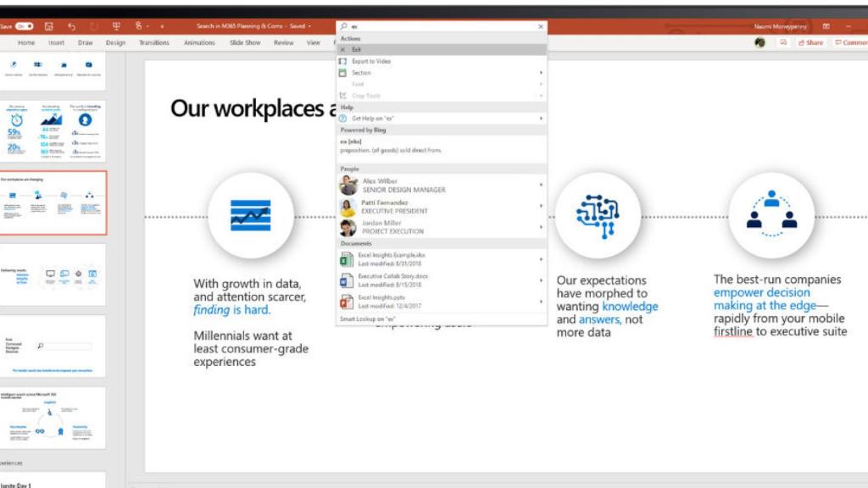Click the Save icon in the Quick Access Toolbar

[x=48, y=26]
